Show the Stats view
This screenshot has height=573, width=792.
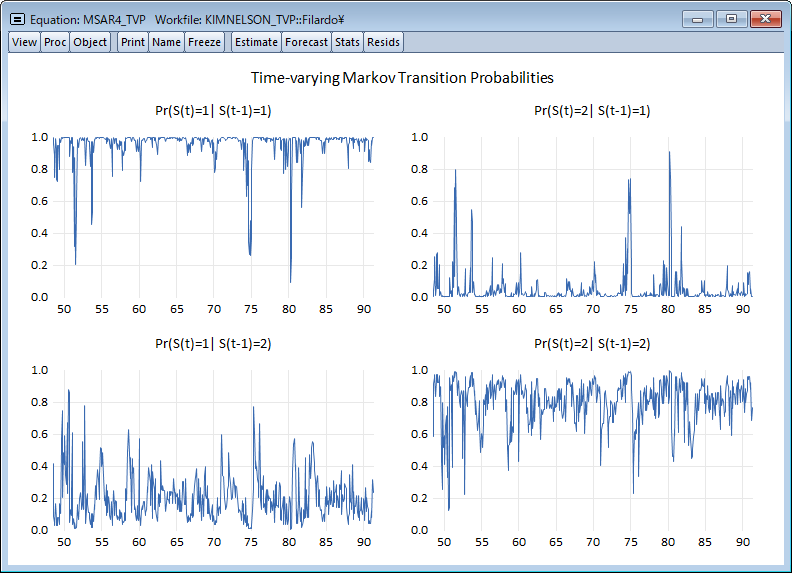347,42
